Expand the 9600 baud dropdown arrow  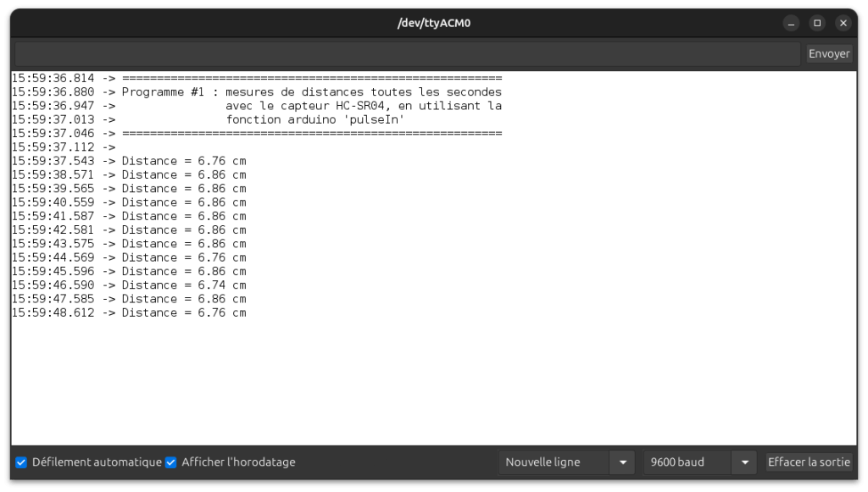pos(744,462)
